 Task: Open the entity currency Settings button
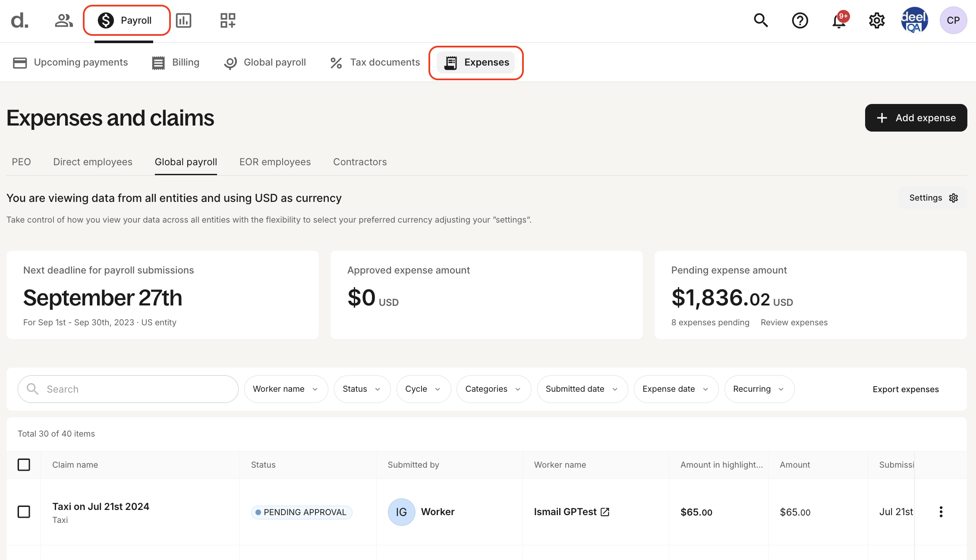[x=933, y=198]
